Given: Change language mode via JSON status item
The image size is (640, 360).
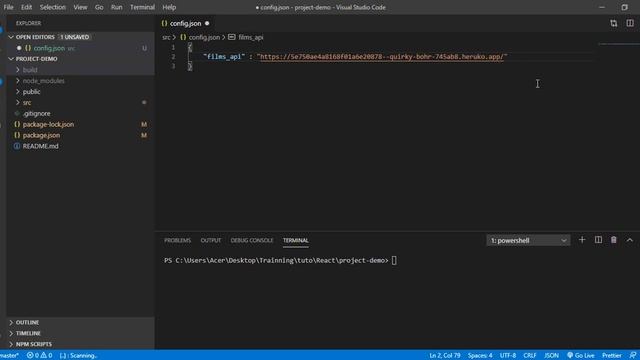Looking at the screenshot, I should [x=551, y=356].
